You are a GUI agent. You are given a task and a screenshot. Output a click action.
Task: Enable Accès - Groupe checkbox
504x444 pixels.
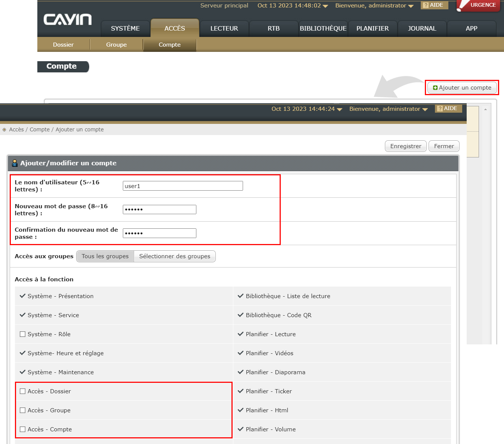pos(23,410)
